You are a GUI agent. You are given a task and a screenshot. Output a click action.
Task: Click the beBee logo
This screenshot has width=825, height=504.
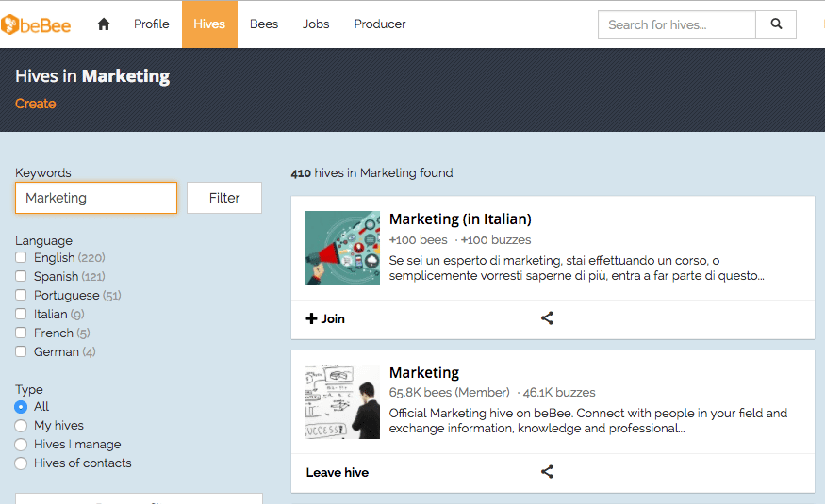pos(36,24)
